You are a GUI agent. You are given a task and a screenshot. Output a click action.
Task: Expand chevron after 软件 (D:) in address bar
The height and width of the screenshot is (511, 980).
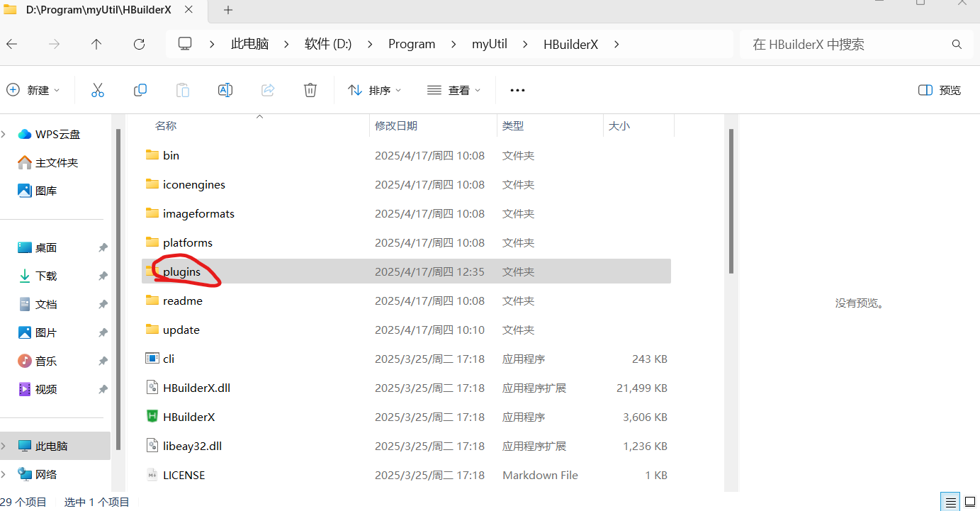point(370,44)
